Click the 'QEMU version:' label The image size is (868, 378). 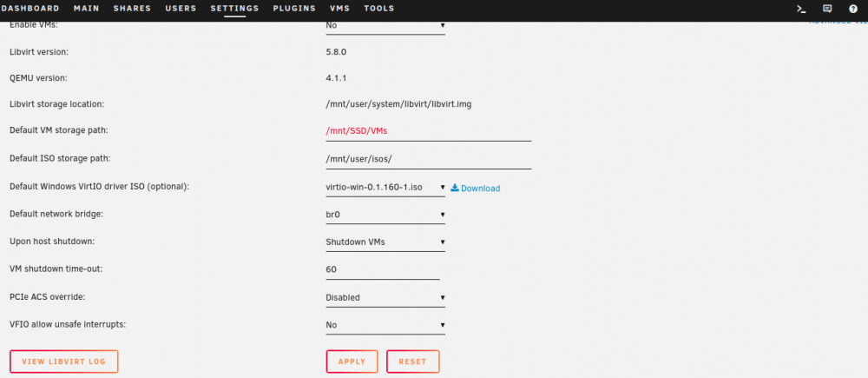[38, 78]
